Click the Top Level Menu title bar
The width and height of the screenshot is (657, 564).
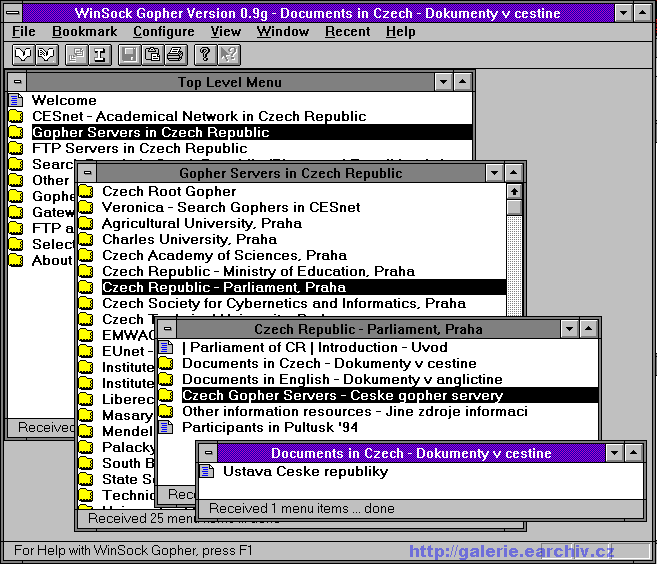click(230, 82)
